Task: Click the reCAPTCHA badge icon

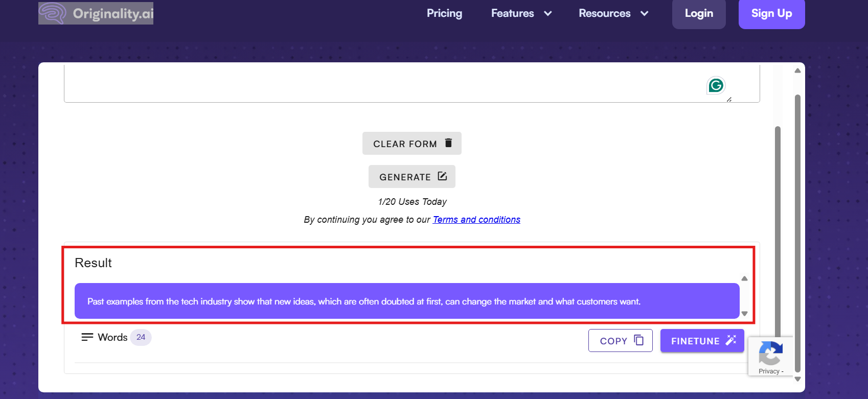Action: [x=770, y=353]
